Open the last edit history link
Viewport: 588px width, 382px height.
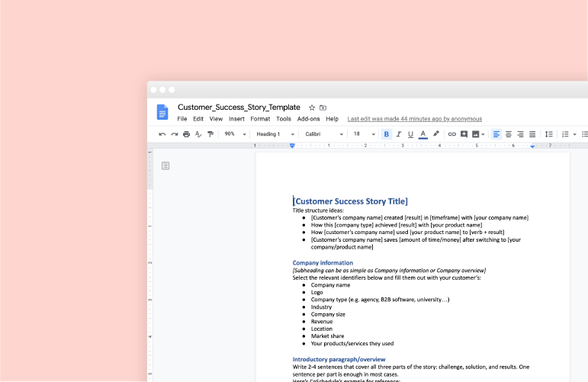click(x=415, y=119)
